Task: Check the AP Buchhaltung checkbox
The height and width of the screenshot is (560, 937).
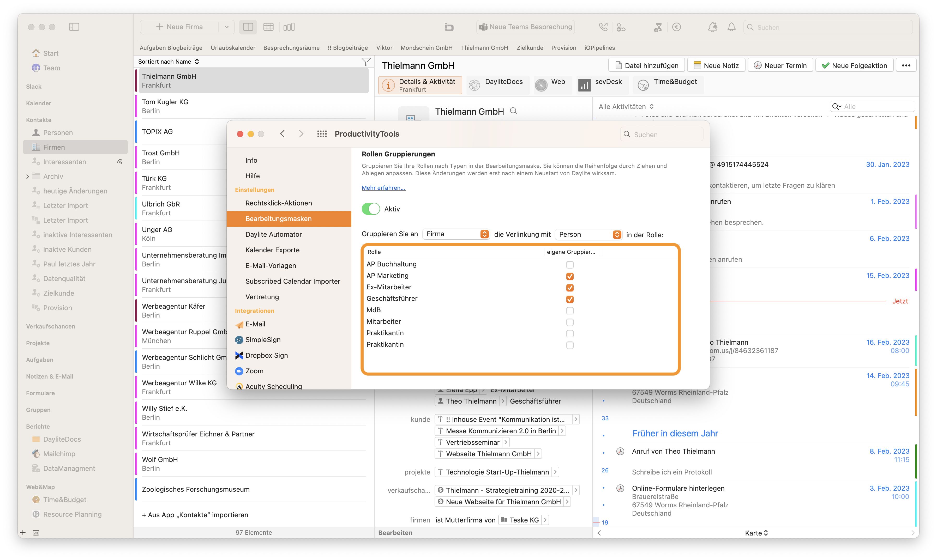Action: (x=570, y=265)
